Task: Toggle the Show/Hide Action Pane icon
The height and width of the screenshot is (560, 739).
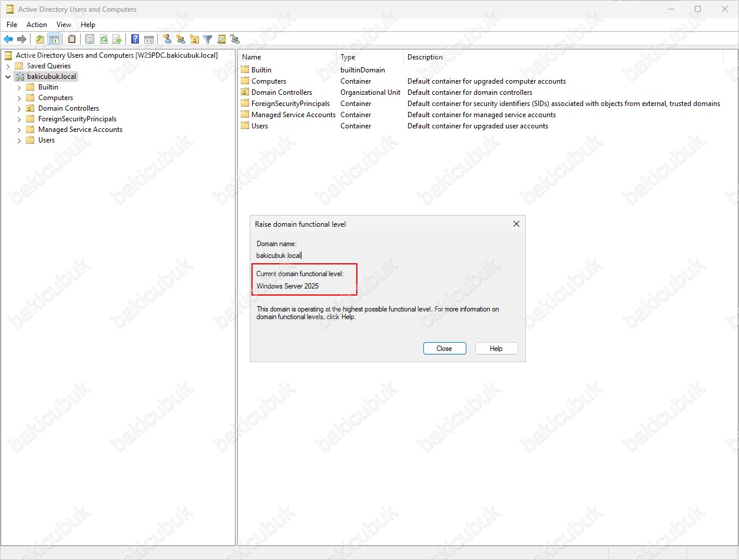Action: click(x=149, y=39)
